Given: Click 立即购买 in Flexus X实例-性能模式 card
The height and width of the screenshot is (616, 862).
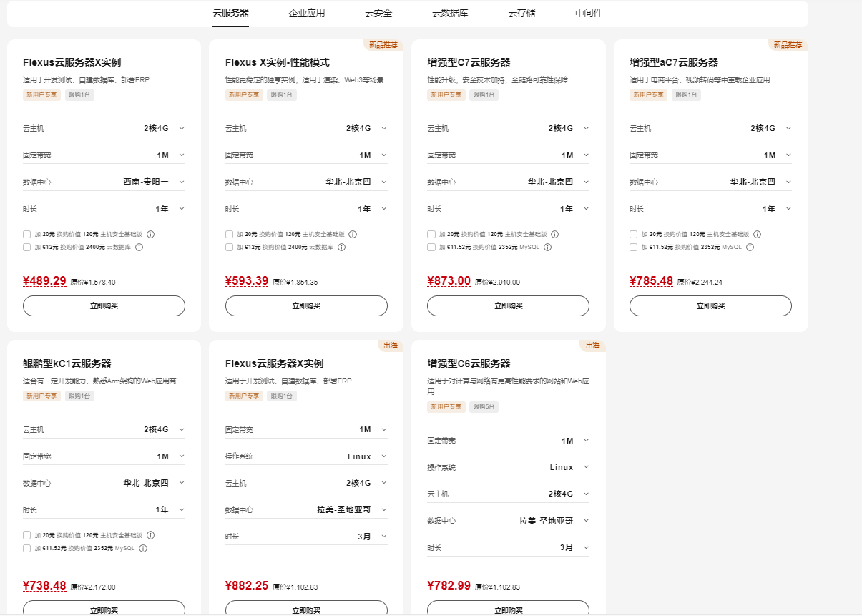Looking at the screenshot, I should pyautogui.click(x=306, y=305).
